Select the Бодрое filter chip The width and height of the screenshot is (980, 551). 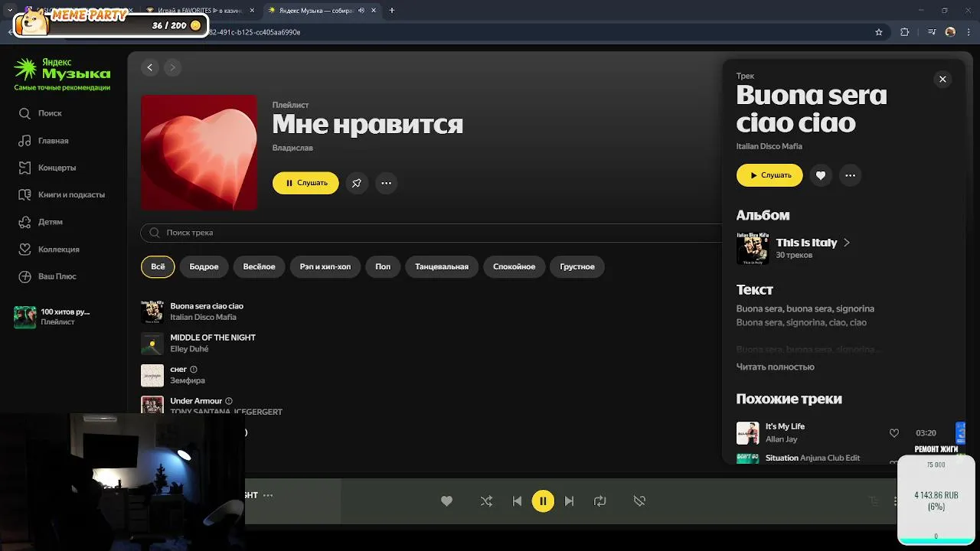pyautogui.click(x=204, y=267)
